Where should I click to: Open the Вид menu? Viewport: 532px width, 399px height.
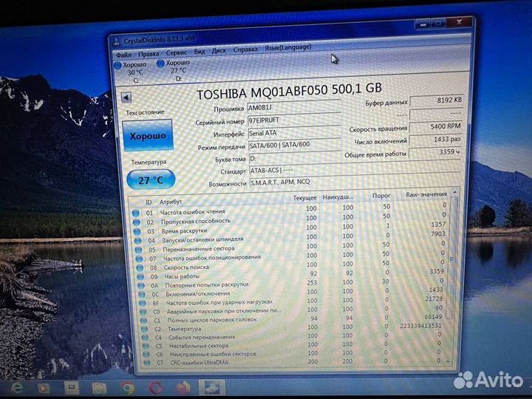tap(199, 52)
